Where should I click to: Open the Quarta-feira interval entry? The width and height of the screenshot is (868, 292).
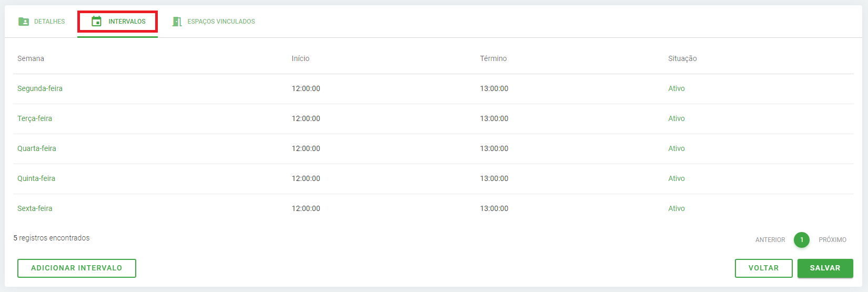click(37, 148)
